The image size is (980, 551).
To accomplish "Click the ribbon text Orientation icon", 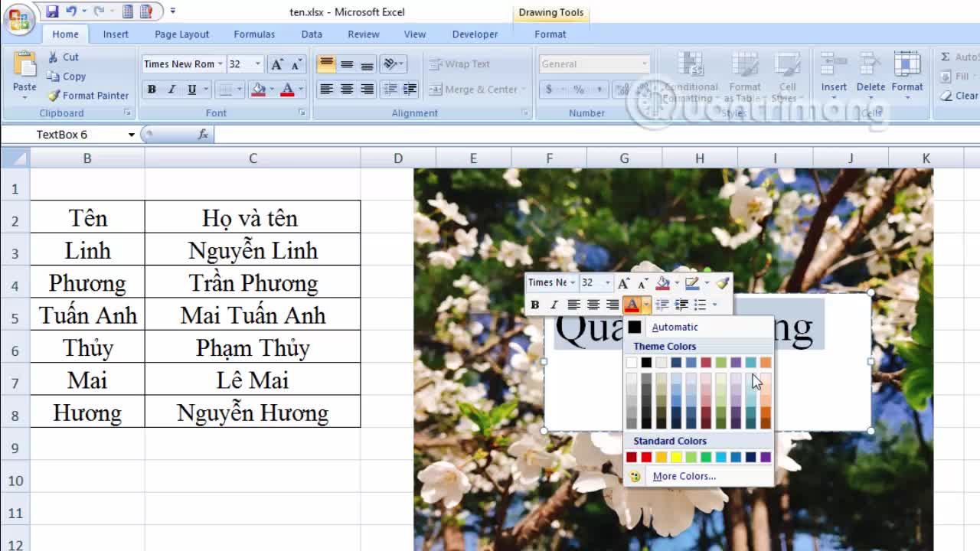I will pyautogui.click(x=390, y=64).
